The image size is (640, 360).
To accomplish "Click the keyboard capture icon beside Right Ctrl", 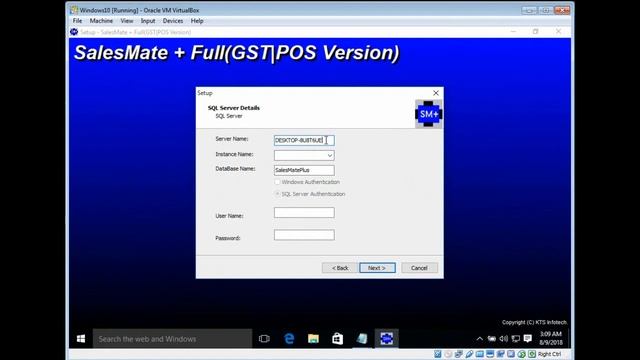I will (x=532, y=354).
